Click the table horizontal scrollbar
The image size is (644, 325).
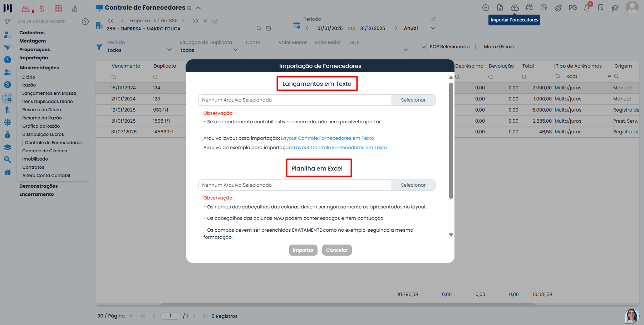pos(348,304)
